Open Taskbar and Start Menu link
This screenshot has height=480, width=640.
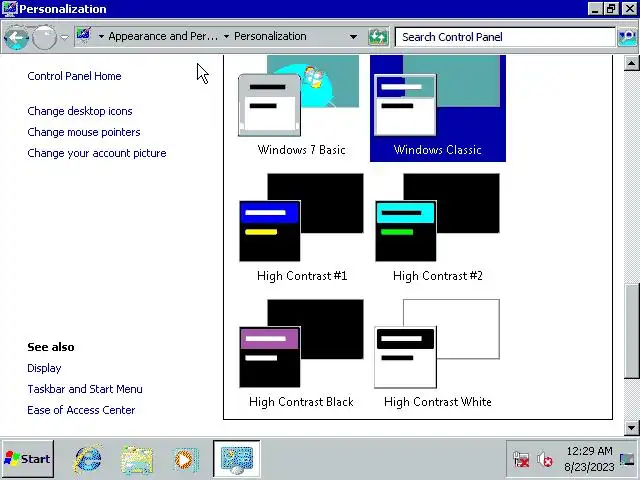[x=85, y=389]
